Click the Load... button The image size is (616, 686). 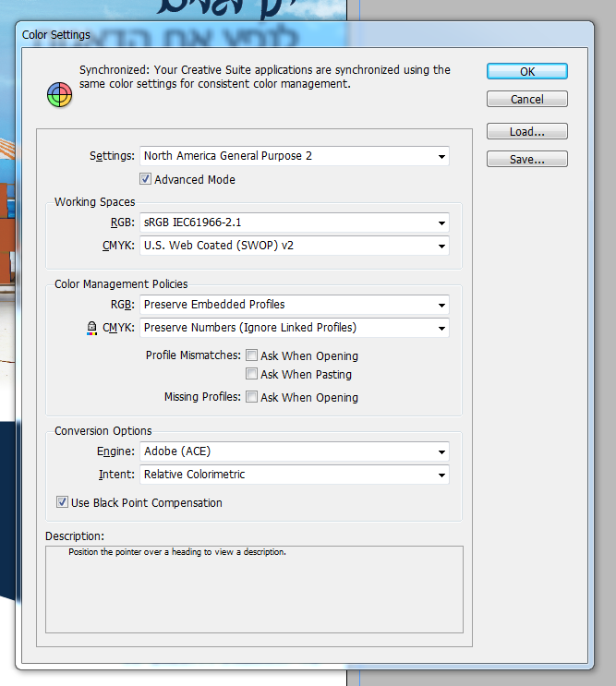[x=527, y=131]
